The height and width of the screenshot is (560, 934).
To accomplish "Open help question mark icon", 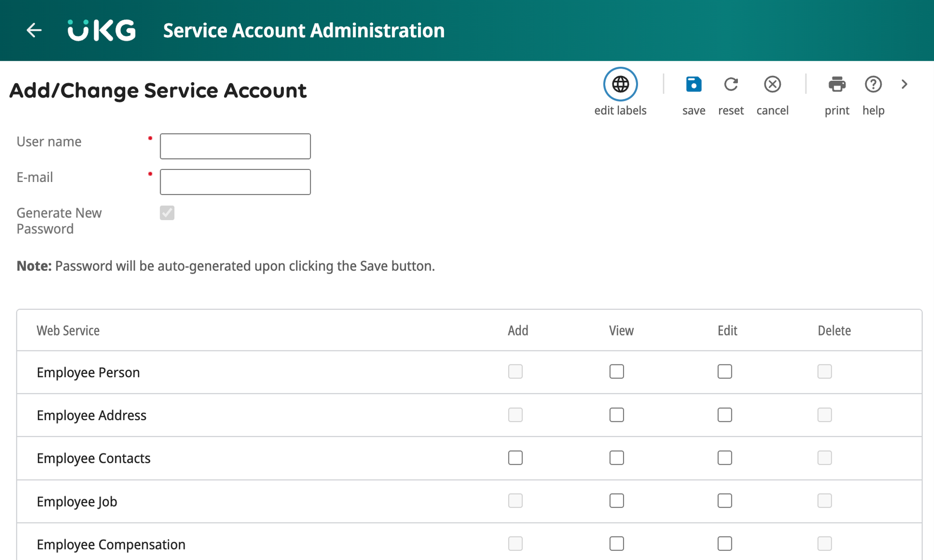I will click(x=873, y=84).
